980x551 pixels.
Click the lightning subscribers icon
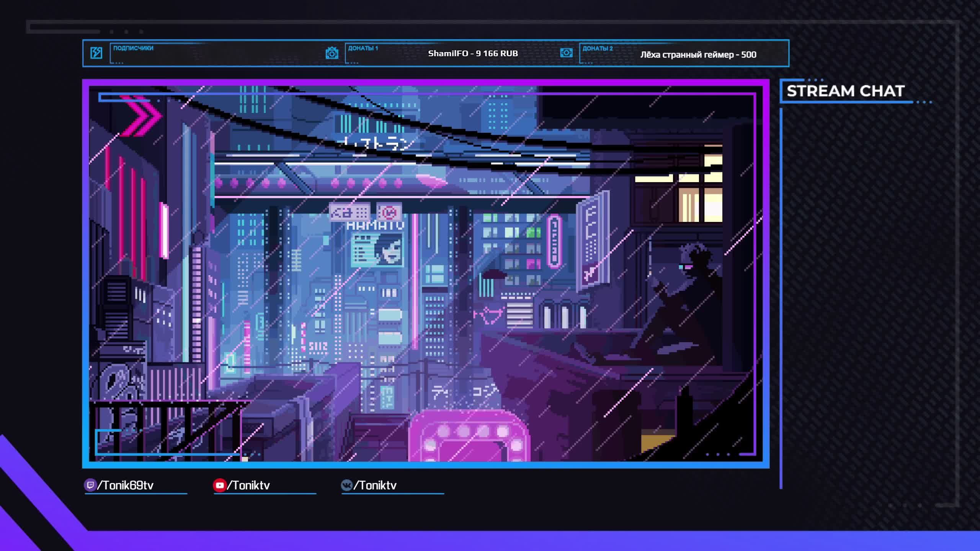point(96,53)
